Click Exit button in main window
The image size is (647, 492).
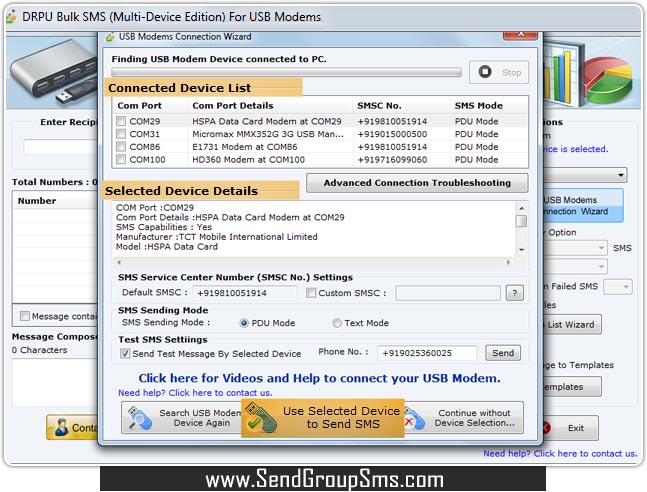570,428
